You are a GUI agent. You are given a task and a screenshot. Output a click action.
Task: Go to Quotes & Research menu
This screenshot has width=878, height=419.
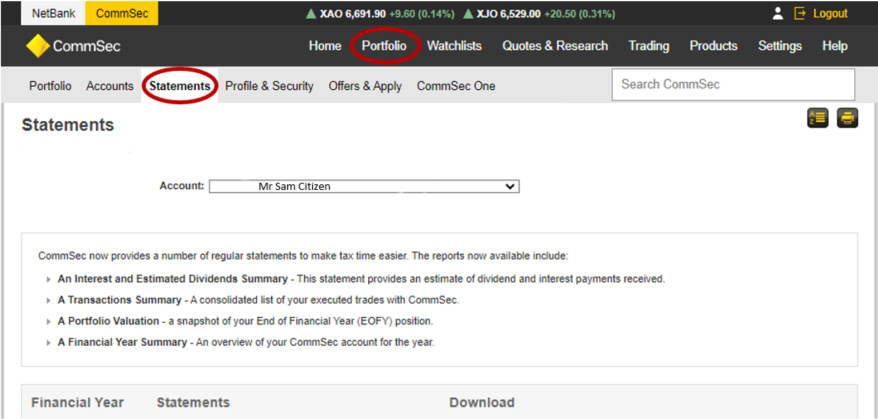(554, 46)
